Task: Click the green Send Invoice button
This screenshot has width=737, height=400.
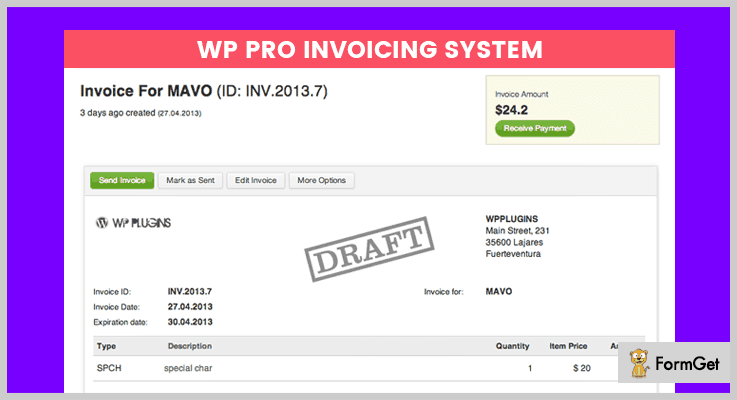Action: (122, 180)
